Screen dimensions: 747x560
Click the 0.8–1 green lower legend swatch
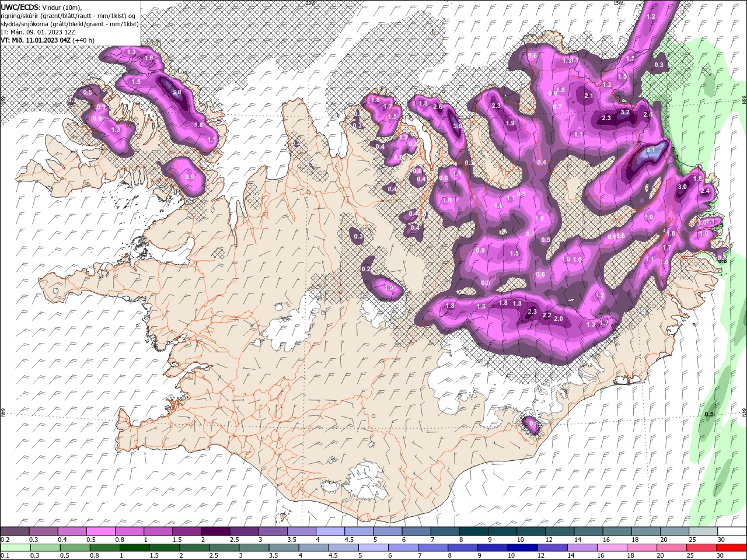(104, 548)
